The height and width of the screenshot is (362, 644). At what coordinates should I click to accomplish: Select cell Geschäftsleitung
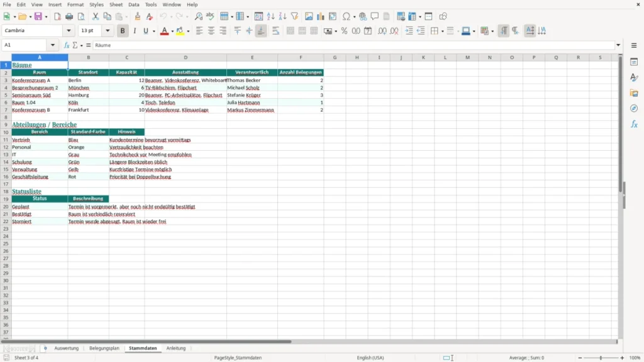pyautogui.click(x=40, y=177)
